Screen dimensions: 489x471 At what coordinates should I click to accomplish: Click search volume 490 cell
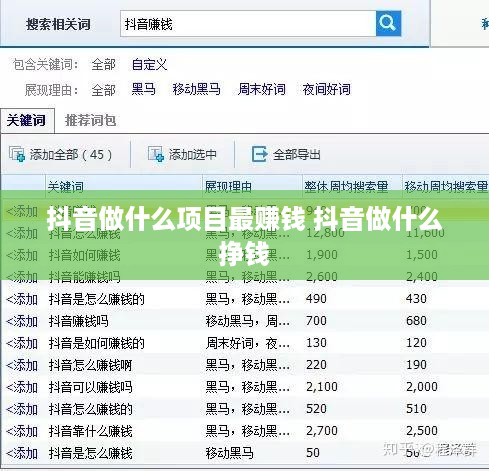[316, 299]
